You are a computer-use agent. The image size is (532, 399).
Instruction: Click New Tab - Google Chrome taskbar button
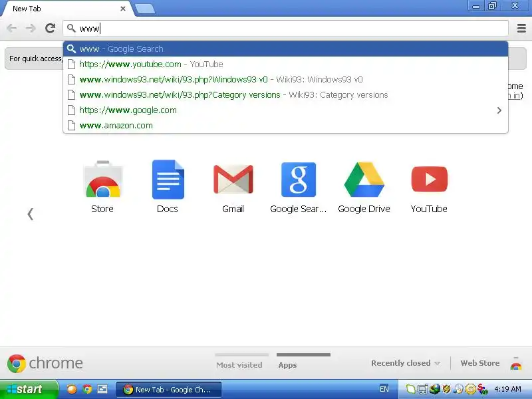click(x=169, y=390)
